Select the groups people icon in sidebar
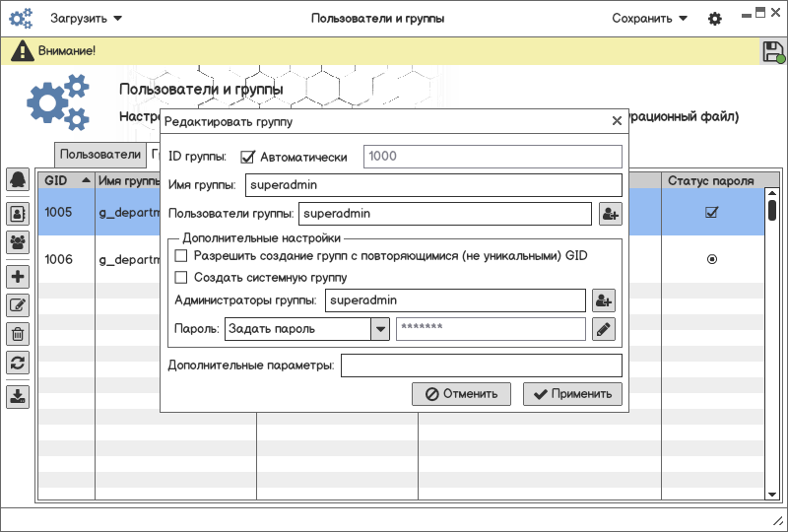The image size is (788, 532). (x=18, y=242)
